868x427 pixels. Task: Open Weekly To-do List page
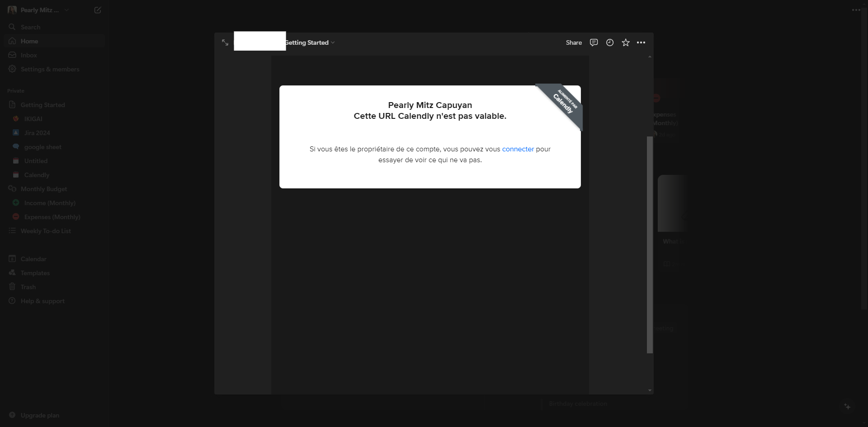pyautogui.click(x=54, y=231)
